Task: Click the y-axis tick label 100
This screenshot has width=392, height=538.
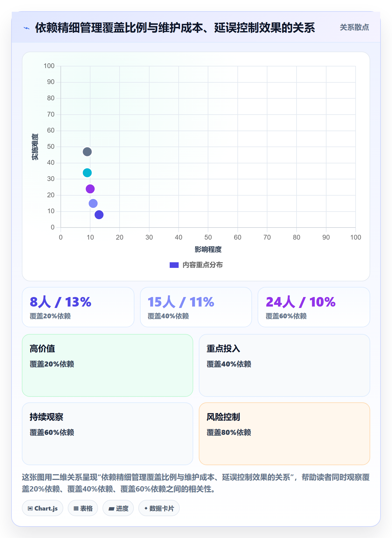Action: click(x=49, y=66)
